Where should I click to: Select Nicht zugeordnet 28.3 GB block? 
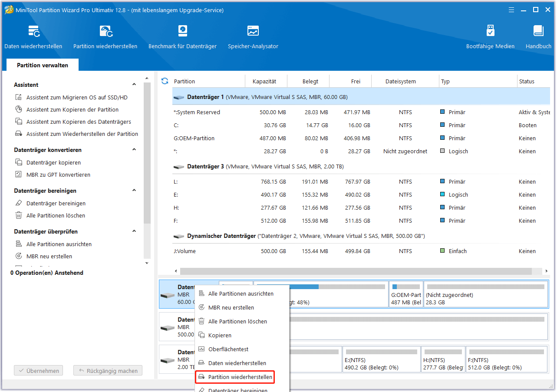(486, 294)
